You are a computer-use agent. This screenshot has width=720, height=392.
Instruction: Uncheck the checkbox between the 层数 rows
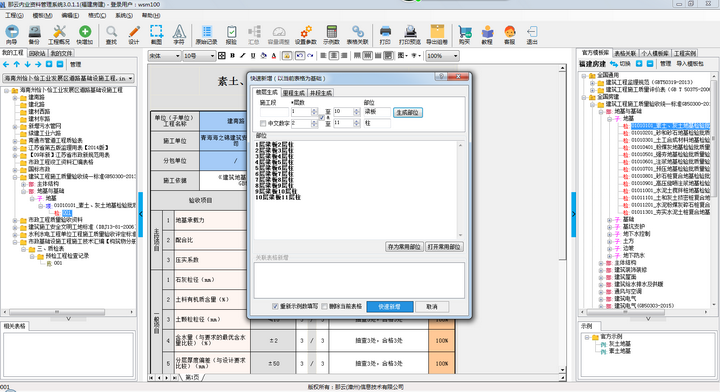(x=321, y=118)
